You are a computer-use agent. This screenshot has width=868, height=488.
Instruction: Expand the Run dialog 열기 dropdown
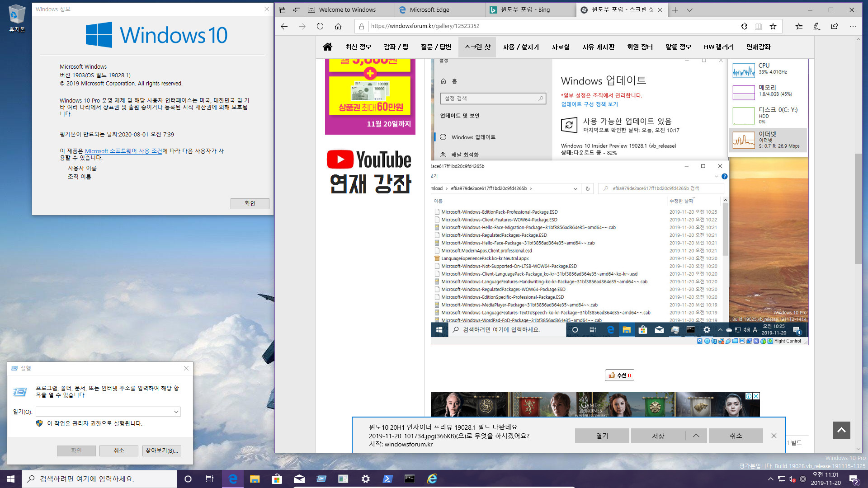(176, 412)
